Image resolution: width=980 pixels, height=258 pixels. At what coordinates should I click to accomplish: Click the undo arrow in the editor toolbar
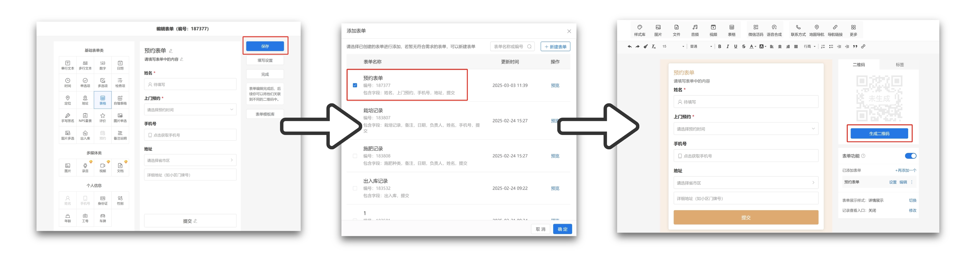point(629,47)
